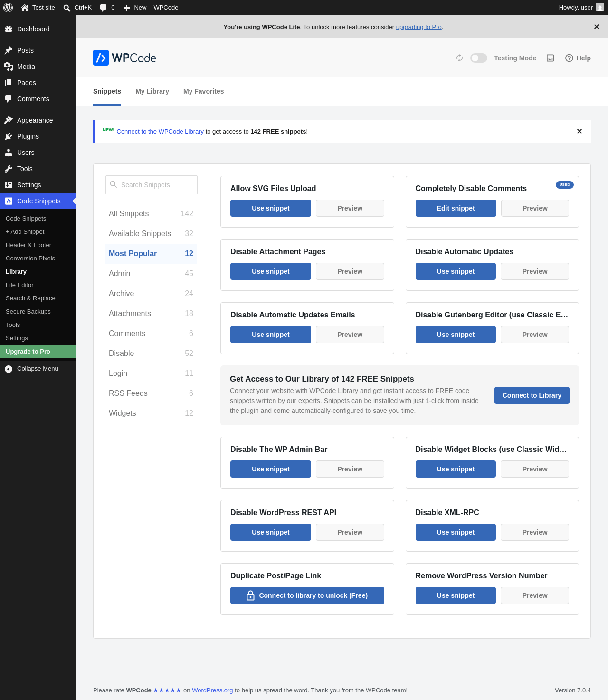Click the Upgrade to Pro menu item
Screen dimensions: 608x700
coord(38,352)
